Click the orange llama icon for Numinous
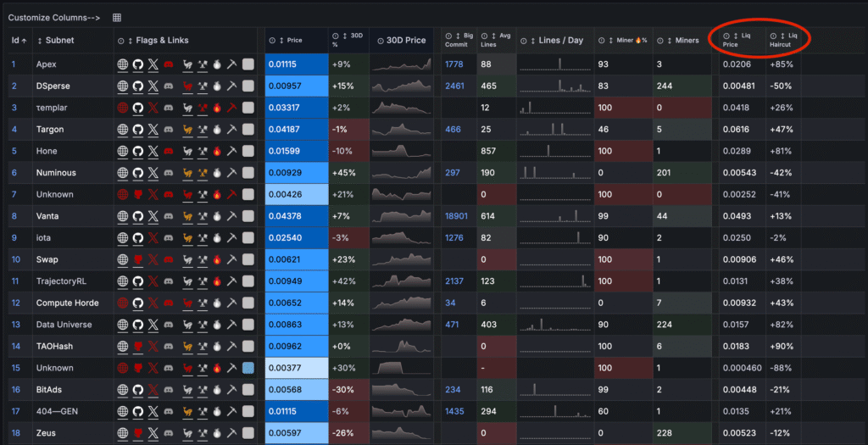Screen dimensions: 868x445 [187, 173]
